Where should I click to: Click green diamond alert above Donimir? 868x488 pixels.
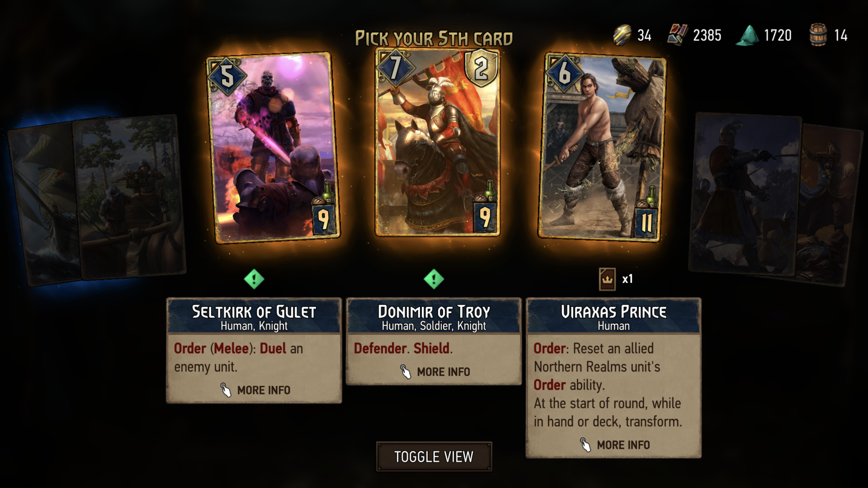click(434, 279)
